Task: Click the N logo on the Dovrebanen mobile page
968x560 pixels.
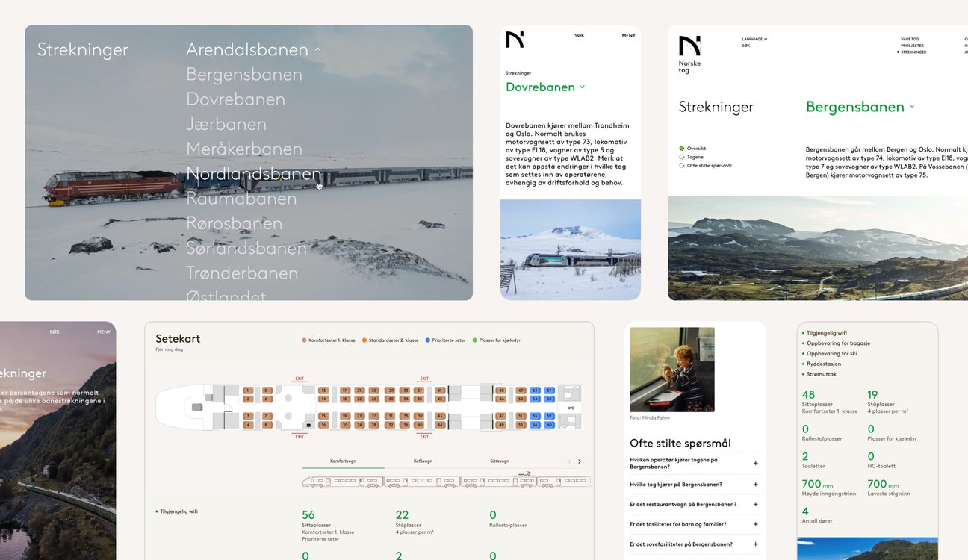Action: [x=515, y=40]
